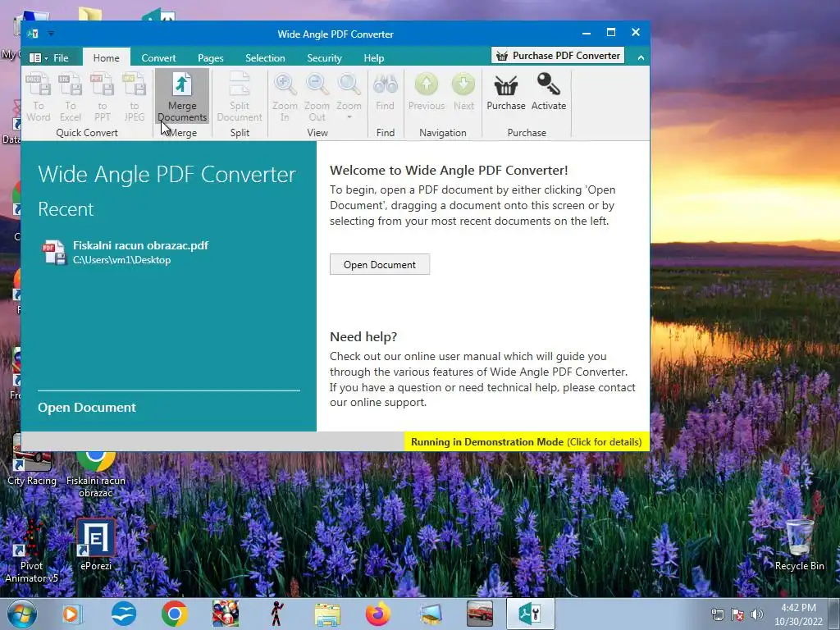Click the Wide Angle PDF Converter taskbar icon
Viewport: 840px width, 630px height.
[530, 614]
